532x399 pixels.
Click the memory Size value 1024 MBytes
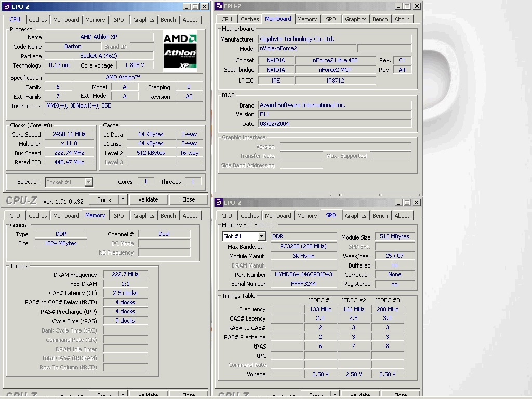(61, 243)
